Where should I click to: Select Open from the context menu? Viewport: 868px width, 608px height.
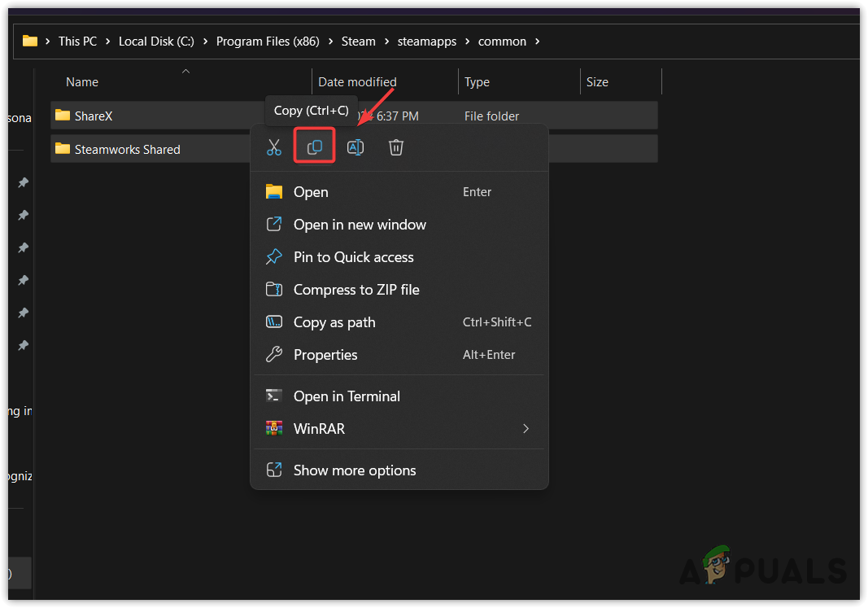click(311, 192)
